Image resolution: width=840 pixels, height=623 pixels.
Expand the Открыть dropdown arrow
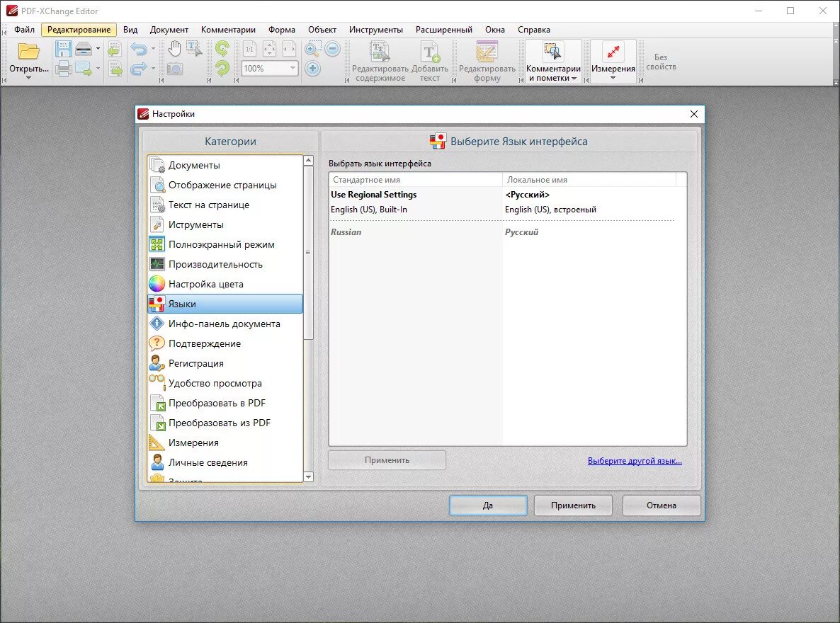click(x=28, y=78)
